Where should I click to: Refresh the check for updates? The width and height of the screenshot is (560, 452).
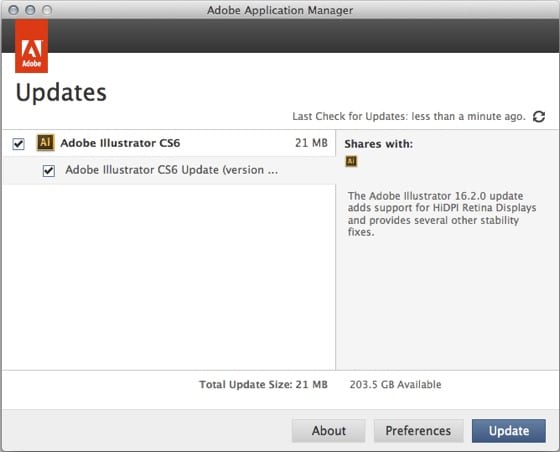pos(539,116)
